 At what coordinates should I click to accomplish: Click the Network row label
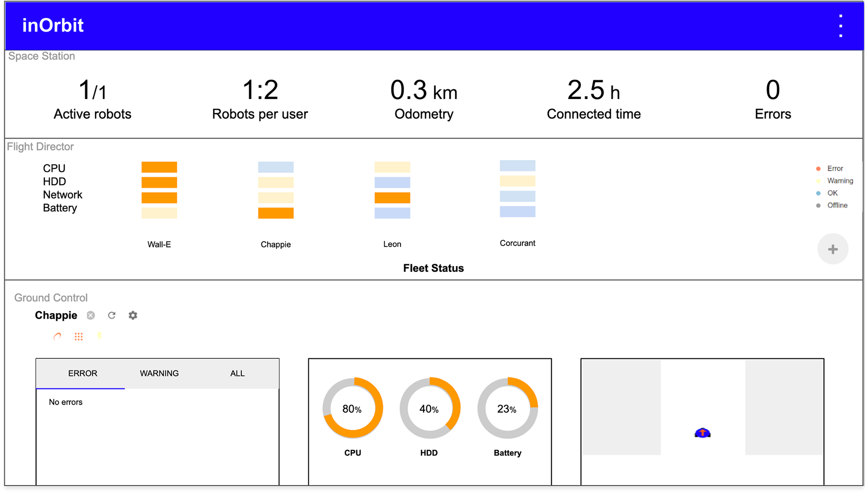pyautogui.click(x=62, y=195)
